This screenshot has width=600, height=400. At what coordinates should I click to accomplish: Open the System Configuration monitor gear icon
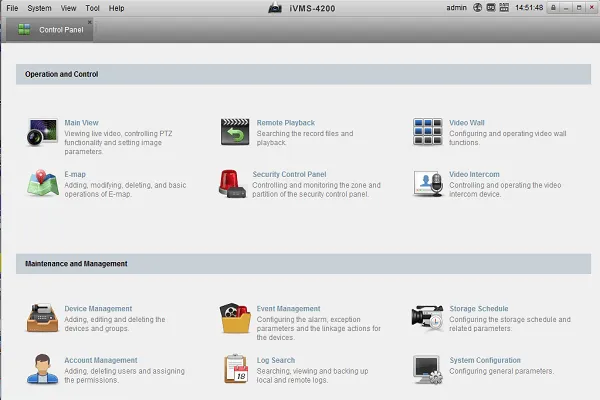[428, 369]
